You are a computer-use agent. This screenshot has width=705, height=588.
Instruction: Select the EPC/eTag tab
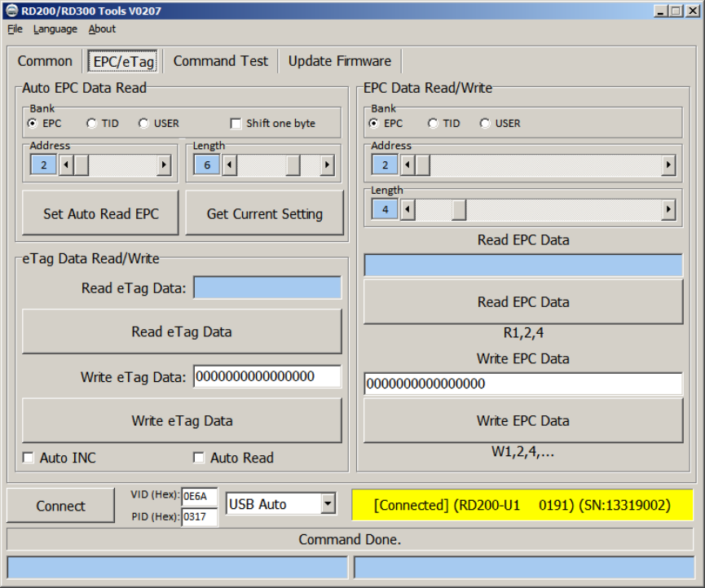click(x=123, y=61)
